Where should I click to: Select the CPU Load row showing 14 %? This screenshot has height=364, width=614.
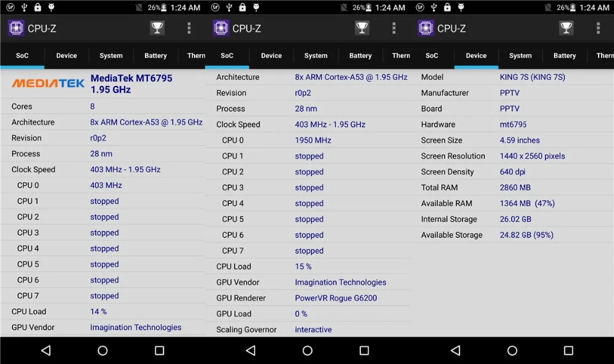pos(103,312)
